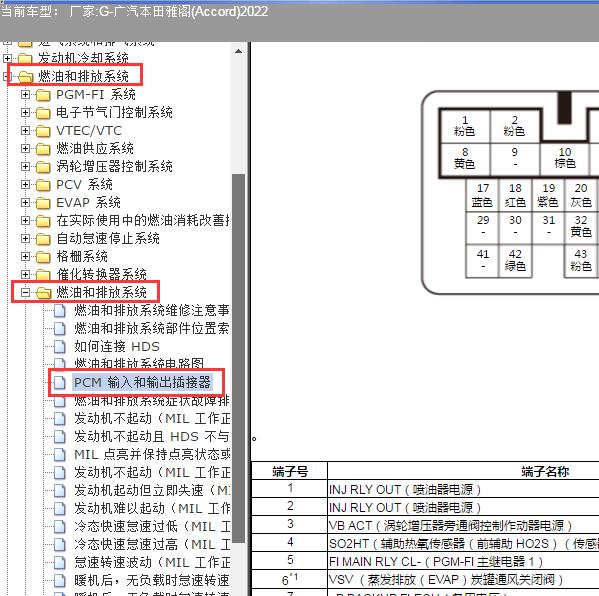Image resolution: width=599 pixels, height=596 pixels.
Task: Click connector pin 17 蓝色 cell
Action: click(x=482, y=195)
